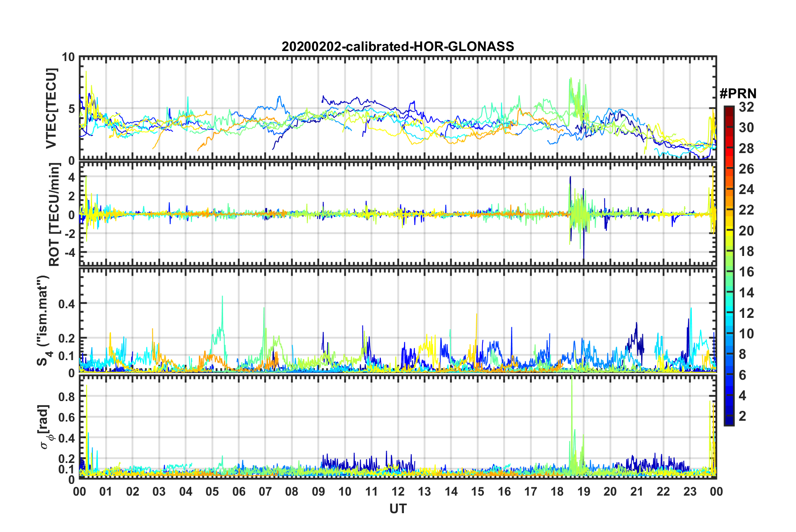Click x-axis tick label 12

pos(398,491)
